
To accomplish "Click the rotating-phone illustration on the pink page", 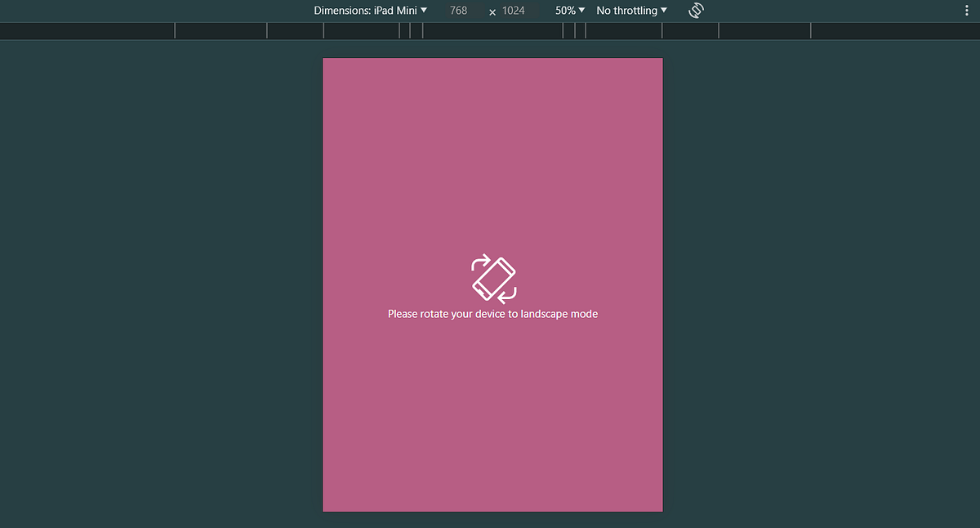I will (492, 278).
